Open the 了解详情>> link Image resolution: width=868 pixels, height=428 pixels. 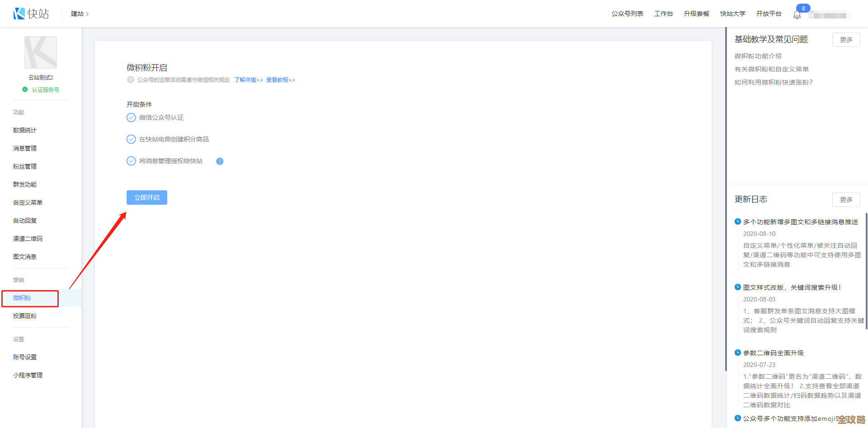click(248, 80)
